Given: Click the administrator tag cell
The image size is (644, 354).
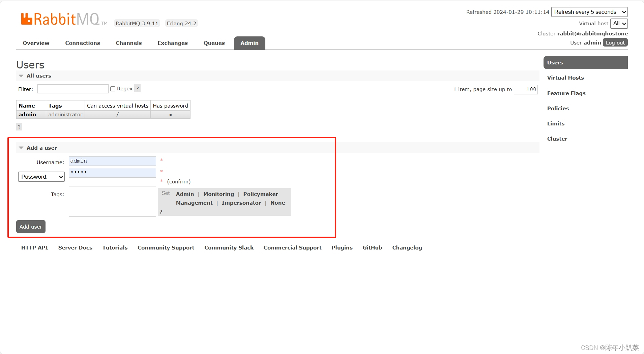Looking at the screenshot, I should [65, 115].
